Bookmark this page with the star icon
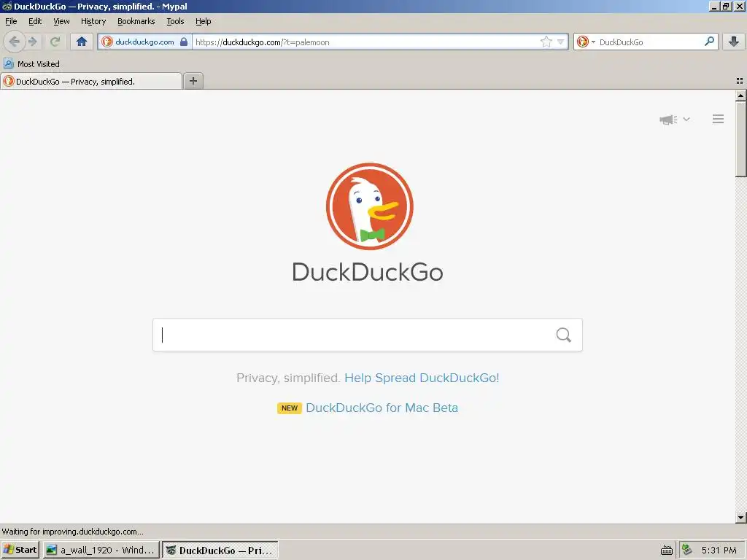This screenshot has width=747, height=560. click(546, 42)
